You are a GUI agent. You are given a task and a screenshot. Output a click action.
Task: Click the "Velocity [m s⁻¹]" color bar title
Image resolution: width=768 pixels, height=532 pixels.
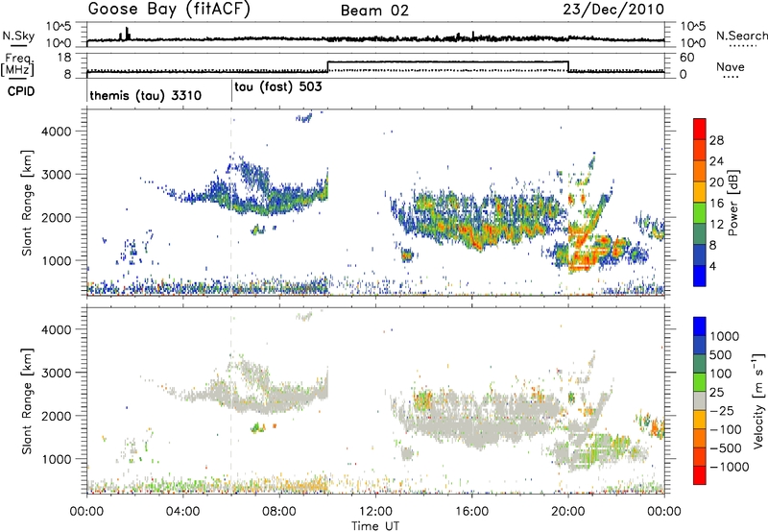click(x=758, y=400)
